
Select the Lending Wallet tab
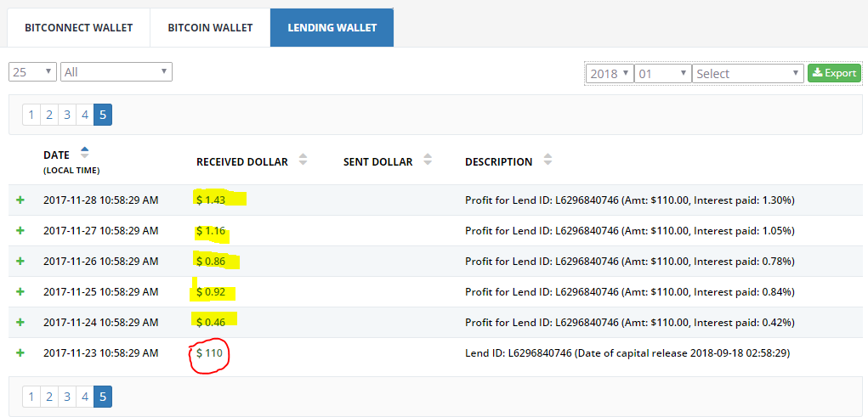coord(332,28)
